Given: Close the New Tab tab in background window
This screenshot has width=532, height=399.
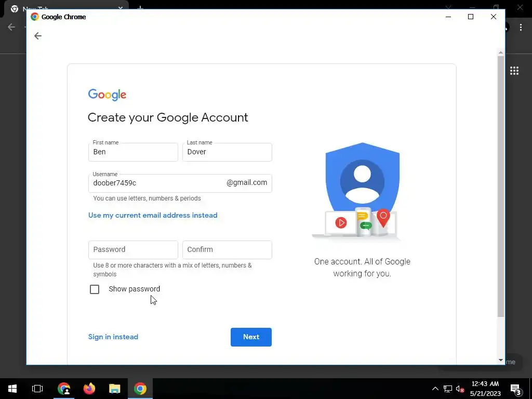Looking at the screenshot, I should pos(120,7).
